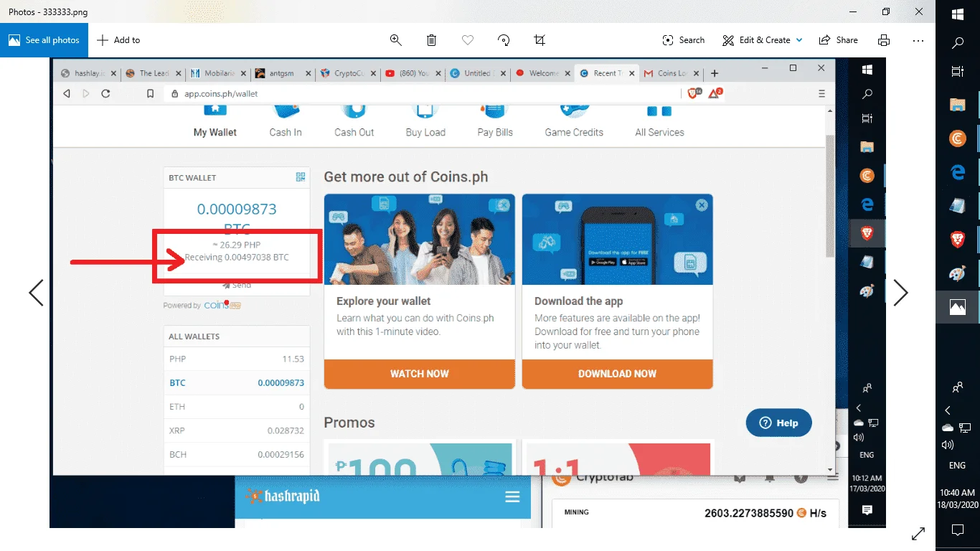Click the Zoom magnifier icon in Photos toolbar
Viewport: 980px width, 551px height.
[x=395, y=40]
